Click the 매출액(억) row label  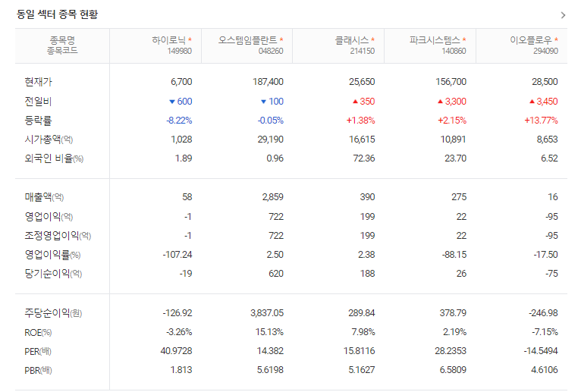[x=44, y=197]
